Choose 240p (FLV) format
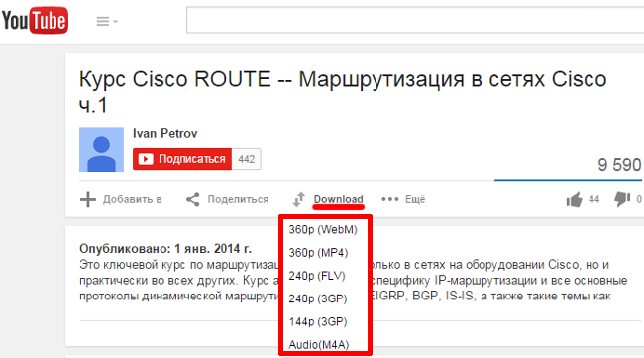This screenshot has width=644, height=358. tap(317, 276)
